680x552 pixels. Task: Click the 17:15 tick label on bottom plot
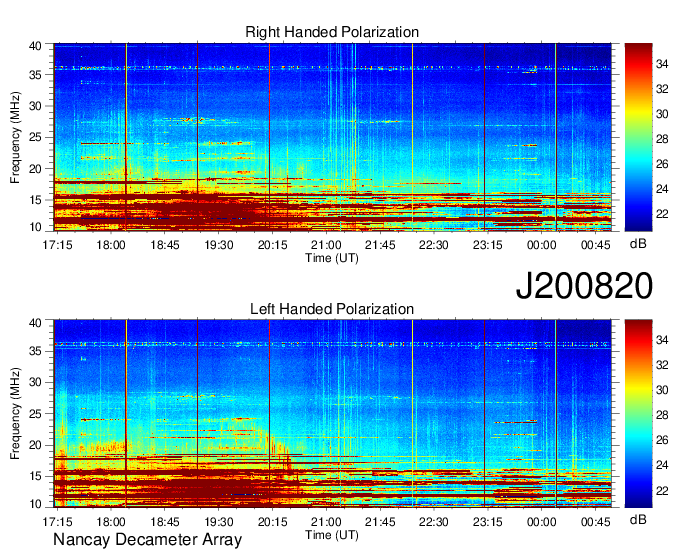57,522
